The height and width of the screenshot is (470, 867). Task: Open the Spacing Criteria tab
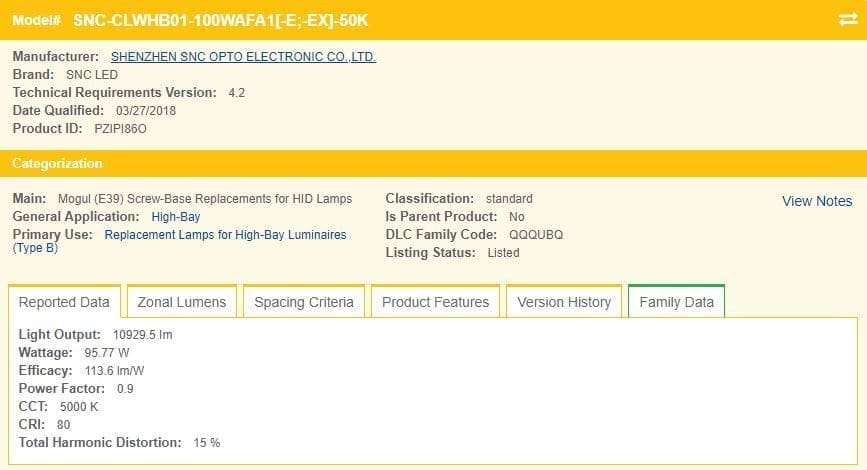pos(304,302)
